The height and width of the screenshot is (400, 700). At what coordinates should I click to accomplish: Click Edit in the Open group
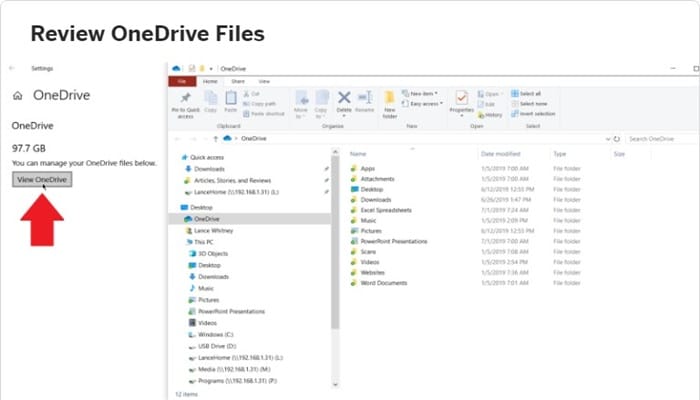(486, 104)
